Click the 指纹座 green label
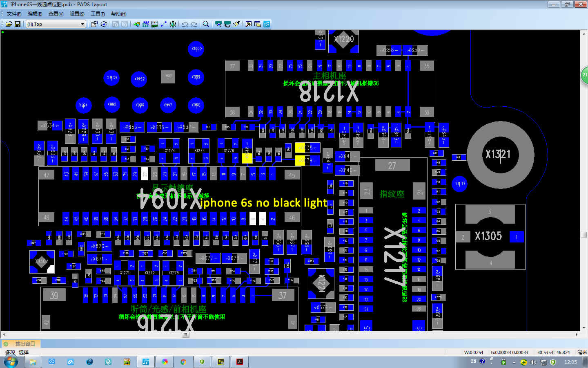588x368 pixels. point(392,194)
